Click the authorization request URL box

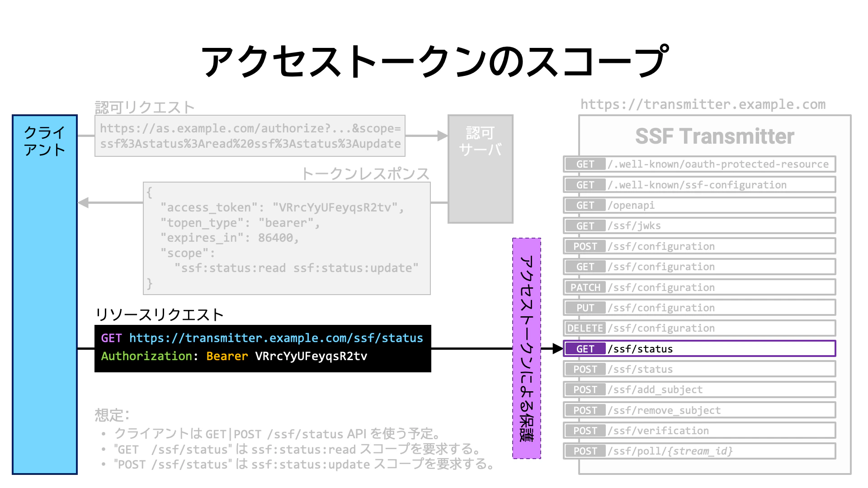coord(250,136)
